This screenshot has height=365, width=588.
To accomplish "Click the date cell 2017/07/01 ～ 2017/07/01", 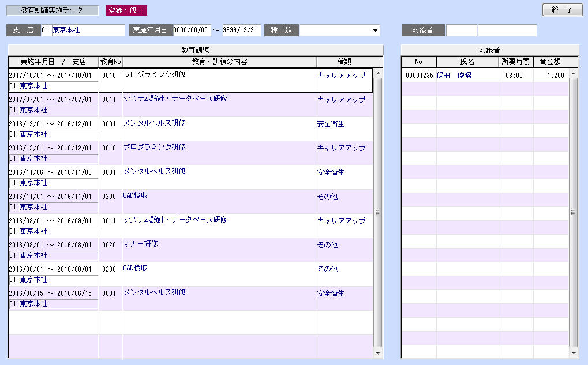I will (x=50, y=100).
